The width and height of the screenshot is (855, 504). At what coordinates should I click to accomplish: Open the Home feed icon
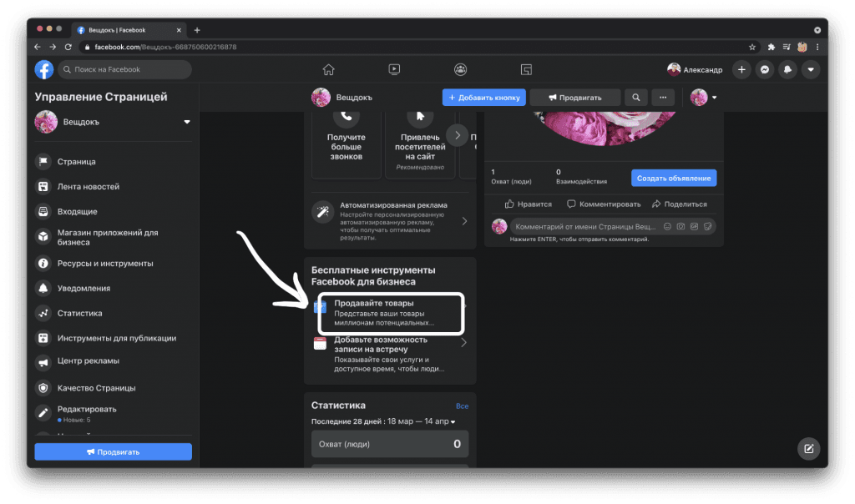click(x=328, y=70)
